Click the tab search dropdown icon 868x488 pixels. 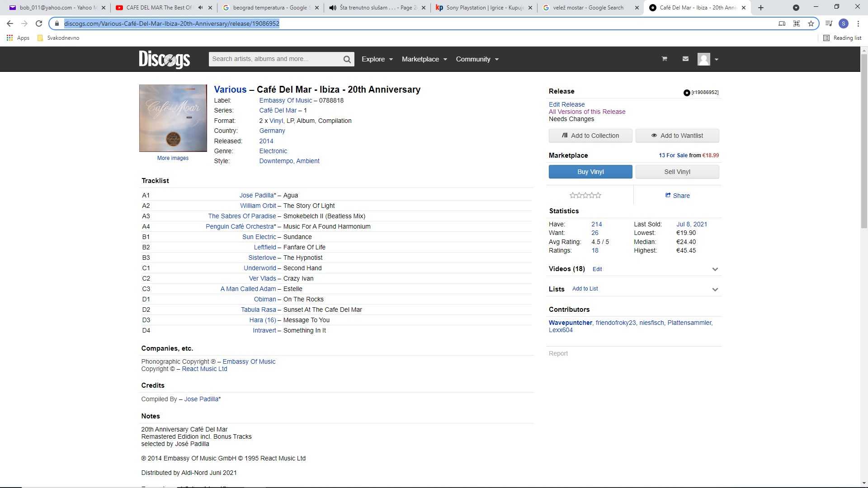click(x=796, y=8)
